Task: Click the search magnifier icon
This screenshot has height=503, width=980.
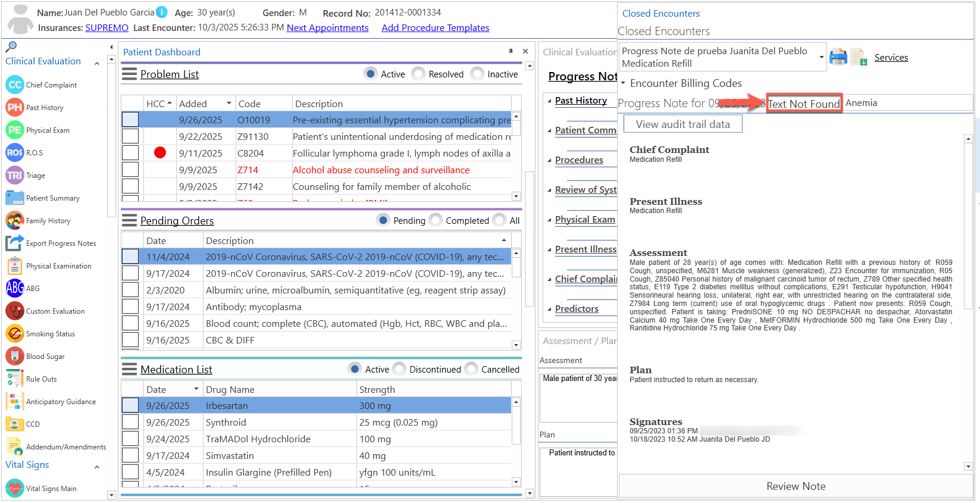Action: coord(11,46)
